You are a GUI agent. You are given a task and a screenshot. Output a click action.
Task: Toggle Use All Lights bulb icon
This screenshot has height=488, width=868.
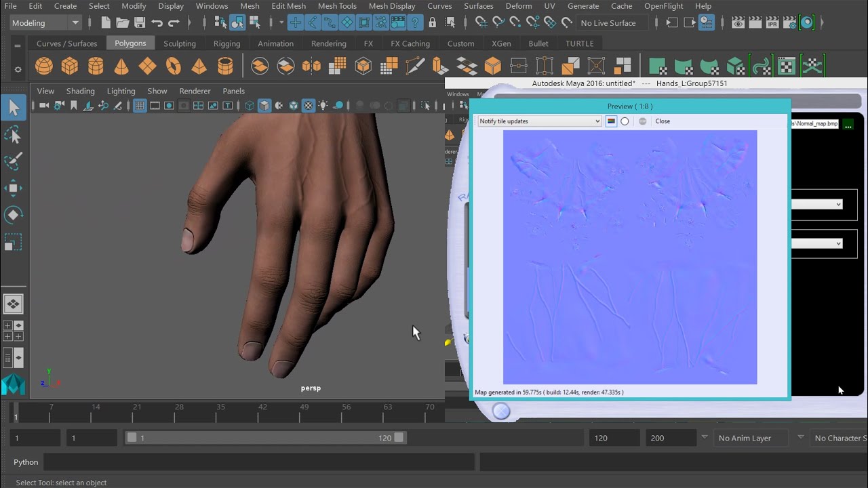[x=323, y=105]
